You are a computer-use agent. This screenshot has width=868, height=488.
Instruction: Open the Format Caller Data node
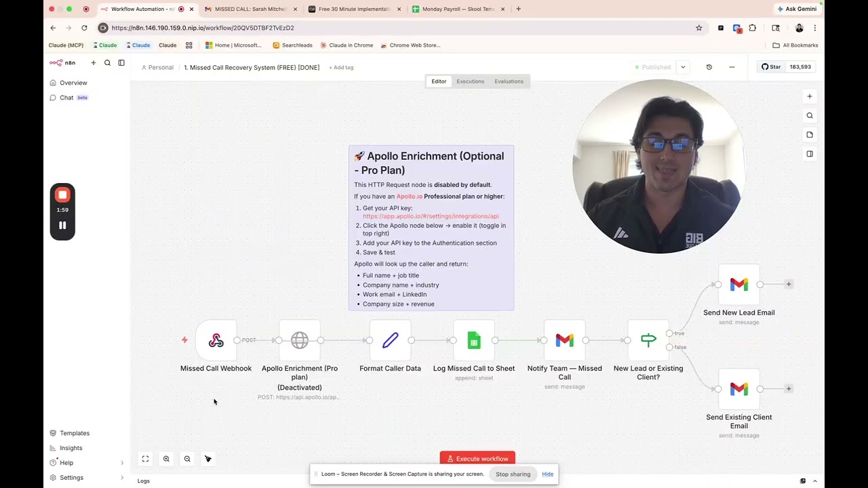(x=390, y=340)
